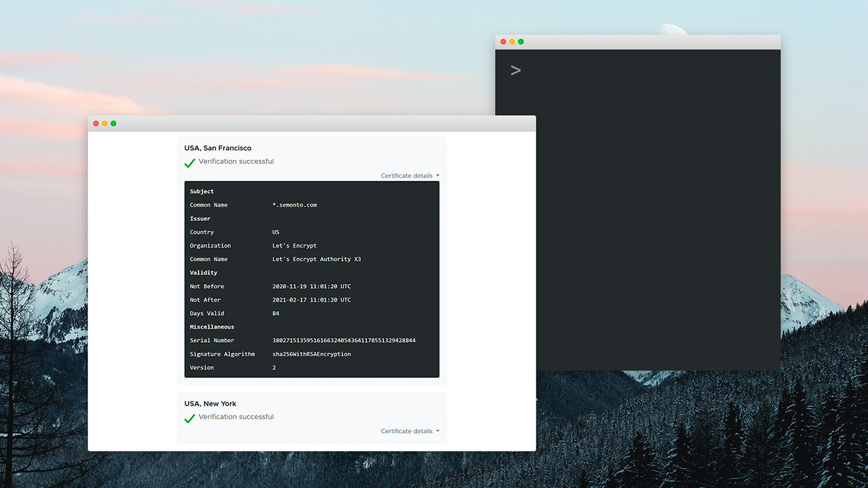868x488 pixels.
Task: Click San Francisco's Verification successful text
Action: pyautogui.click(x=236, y=161)
